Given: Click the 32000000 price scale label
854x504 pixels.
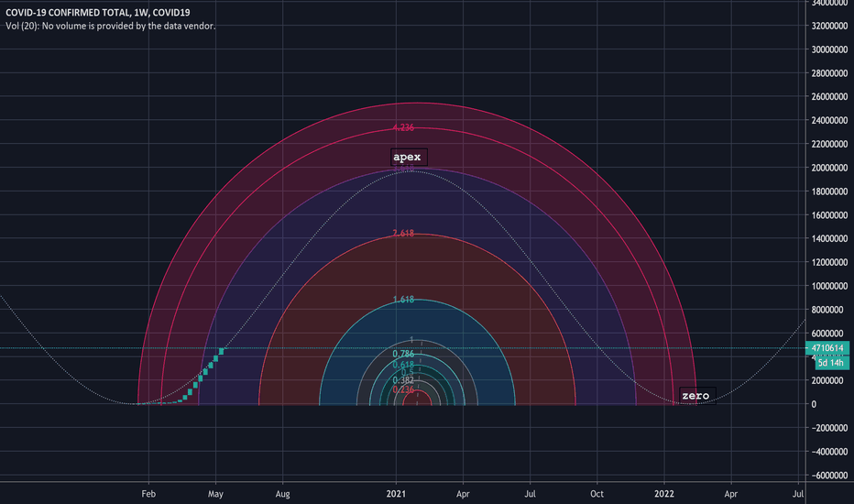Looking at the screenshot, I should (829, 26).
